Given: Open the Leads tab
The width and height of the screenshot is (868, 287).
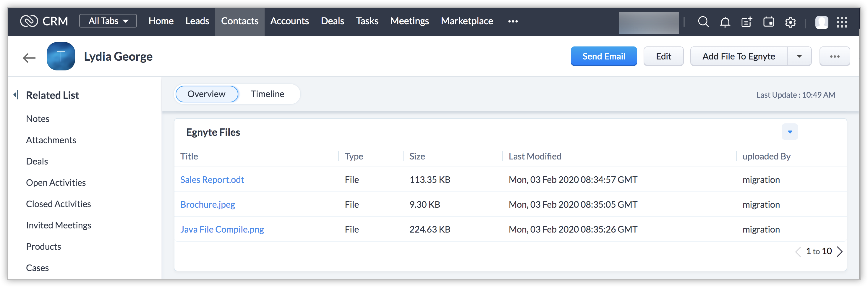Looking at the screenshot, I should (x=197, y=21).
